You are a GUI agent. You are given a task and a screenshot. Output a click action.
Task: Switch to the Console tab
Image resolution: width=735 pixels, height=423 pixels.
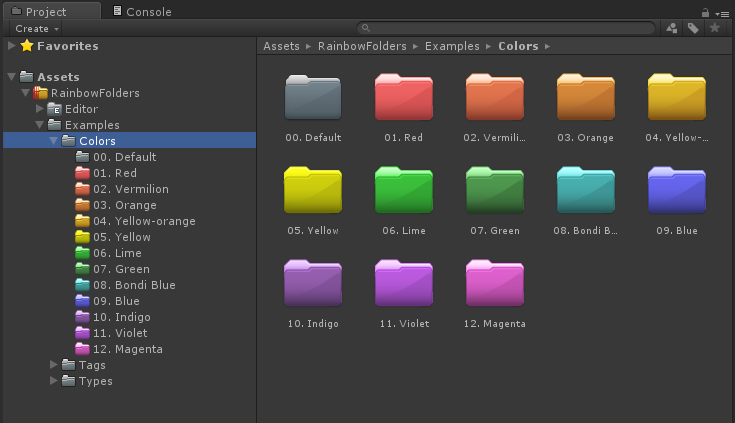pyautogui.click(x=142, y=12)
